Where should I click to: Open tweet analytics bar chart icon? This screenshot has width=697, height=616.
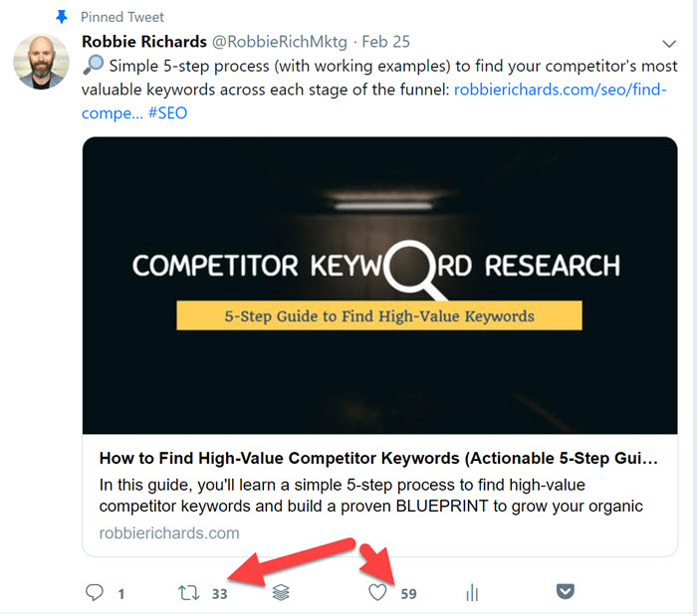coord(472,593)
